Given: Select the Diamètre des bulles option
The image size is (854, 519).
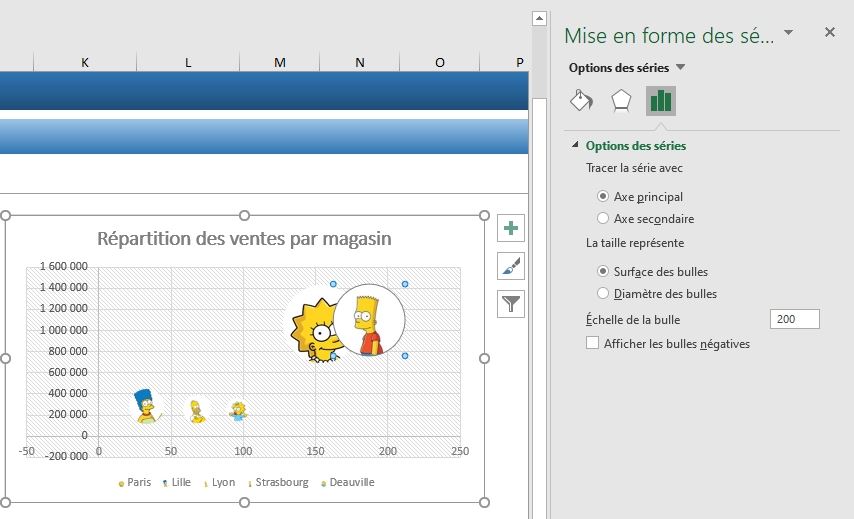Looking at the screenshot, I should 602,293.
